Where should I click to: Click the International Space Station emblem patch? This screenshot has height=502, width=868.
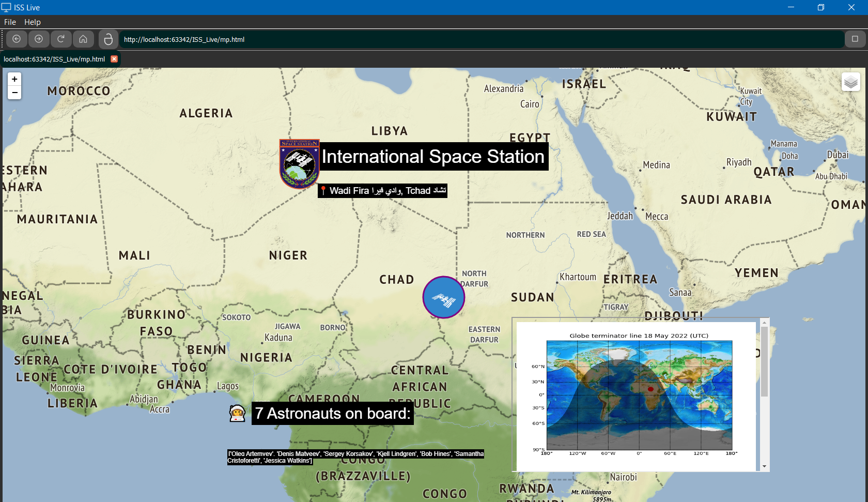coord(299,164)
